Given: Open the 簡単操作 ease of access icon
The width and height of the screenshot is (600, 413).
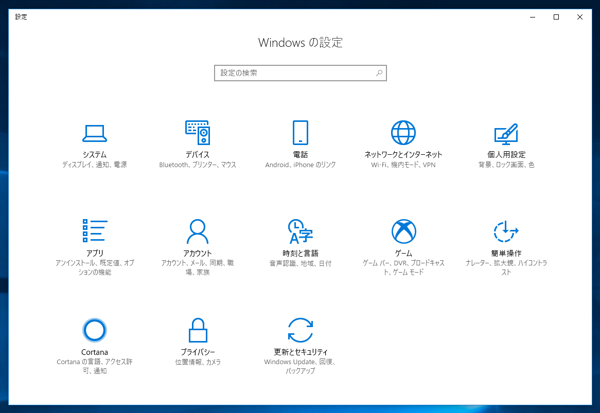Looking at the screenshot, I should 506,231.
